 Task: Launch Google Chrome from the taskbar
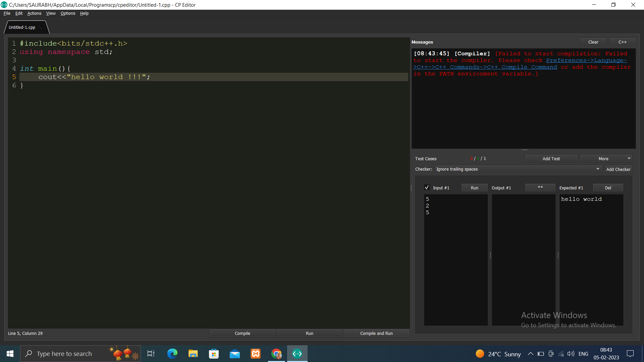(x=276, y=353)
